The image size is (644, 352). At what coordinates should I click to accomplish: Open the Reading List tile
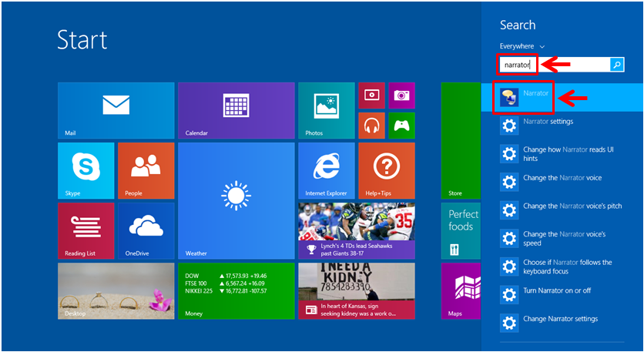(86, 231)
